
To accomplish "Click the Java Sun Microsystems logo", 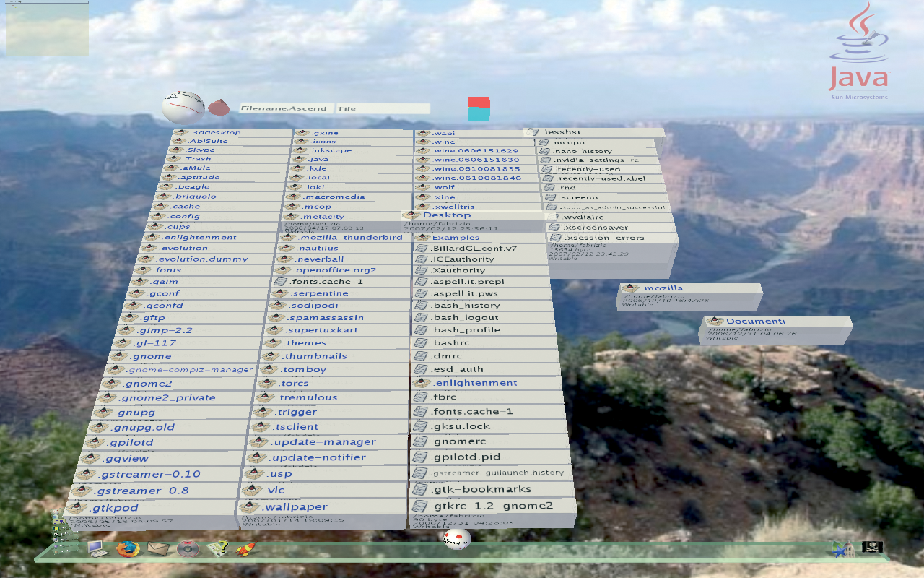I will [859, 51].
